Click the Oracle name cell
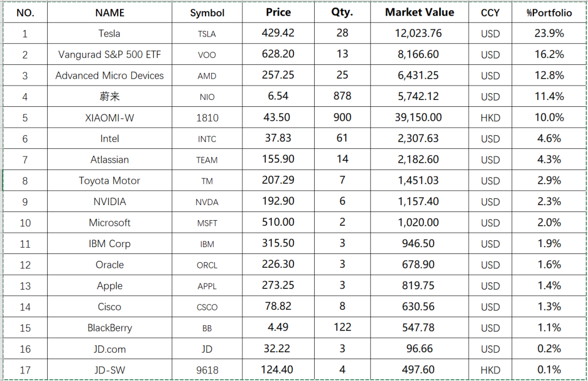Viewport: 588px width, 381px height. click(x=110, y=265)
